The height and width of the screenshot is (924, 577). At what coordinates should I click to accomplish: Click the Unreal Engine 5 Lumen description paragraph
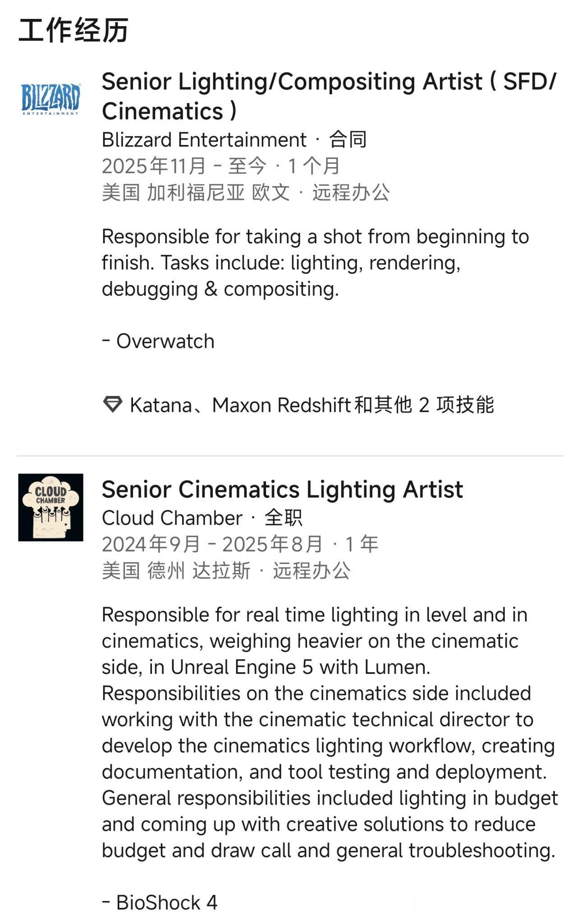(x=329, y=732)
